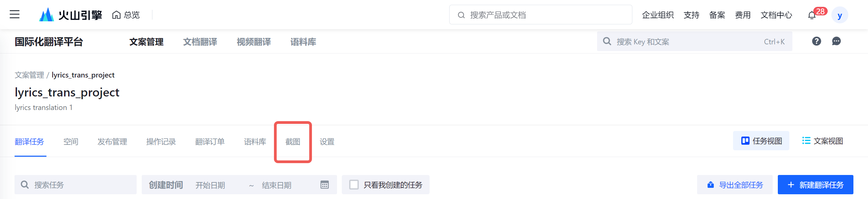Open the notification bell with 28 alerts
This screenshot has width=868, height=199.
(x=812, y=15)
